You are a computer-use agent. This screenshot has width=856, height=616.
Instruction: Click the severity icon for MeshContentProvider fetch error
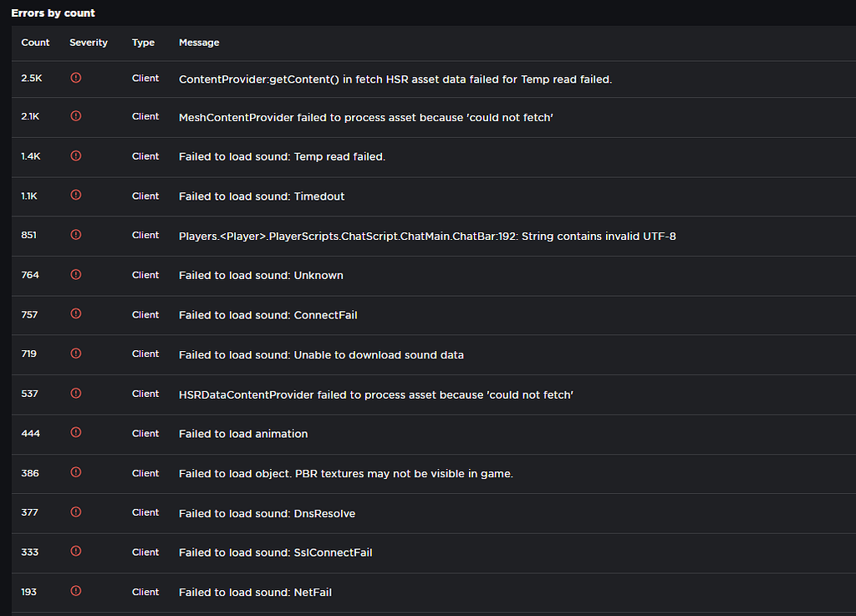[x=75, y=117]
